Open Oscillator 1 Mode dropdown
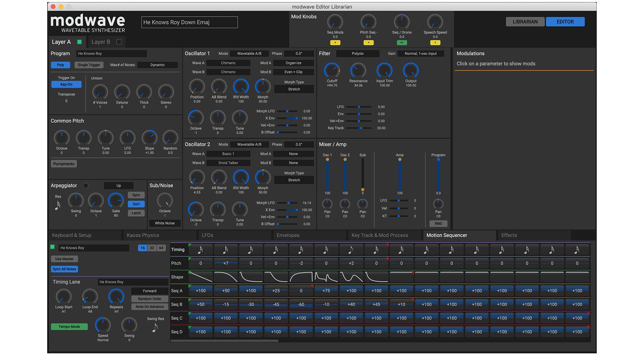Screen dimensions: 644x355 [249, 53]
